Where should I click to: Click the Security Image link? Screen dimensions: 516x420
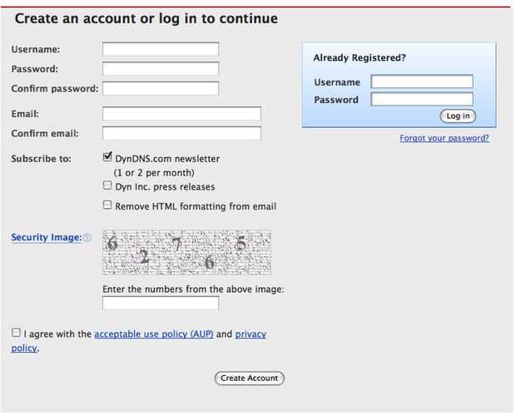pyautogui.click(x=46, y=238)
